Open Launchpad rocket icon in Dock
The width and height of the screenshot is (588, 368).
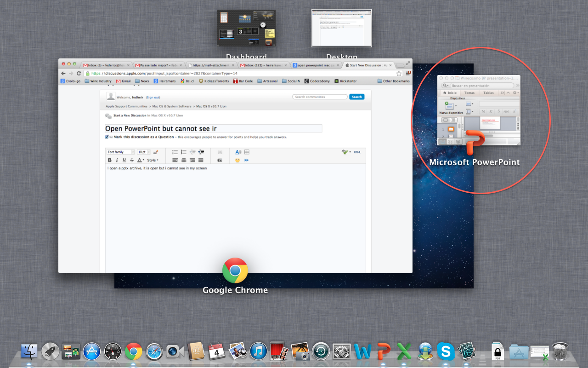(x=51, y=352)
